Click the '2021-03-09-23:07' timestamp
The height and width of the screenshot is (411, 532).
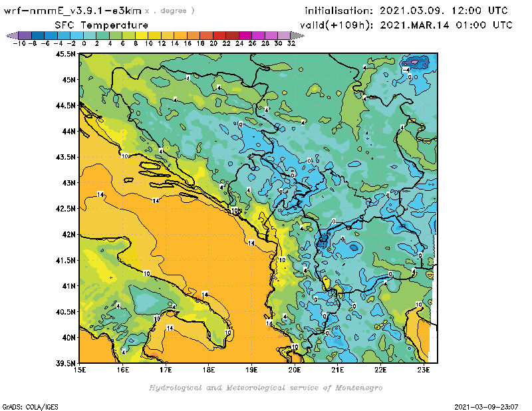tap(486, 406)
